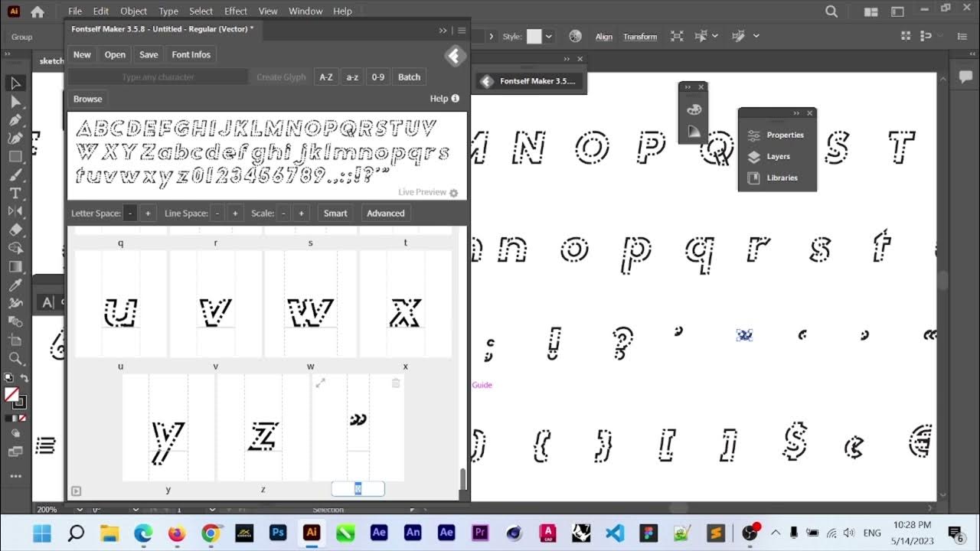The height and width of the screenshot is (551, 980).
Task: Click the Illustrator Home icon
Action: click(x=37, y=11)
